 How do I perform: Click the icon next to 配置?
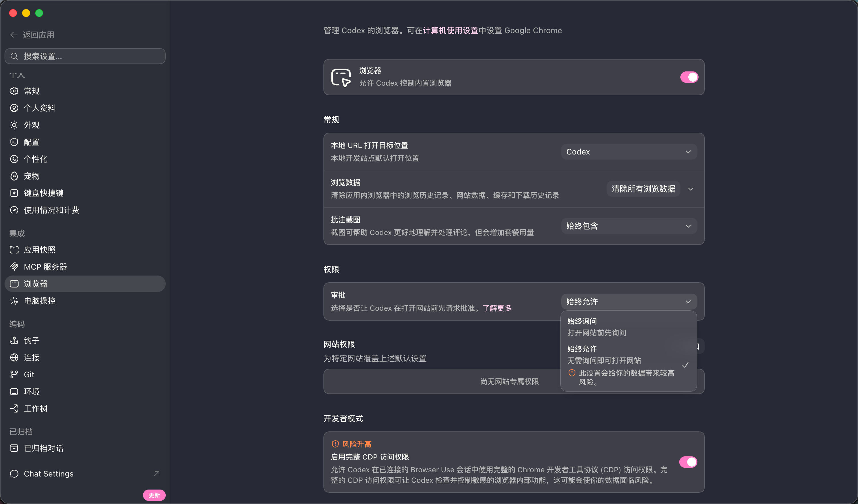click(x=14, y=142)
